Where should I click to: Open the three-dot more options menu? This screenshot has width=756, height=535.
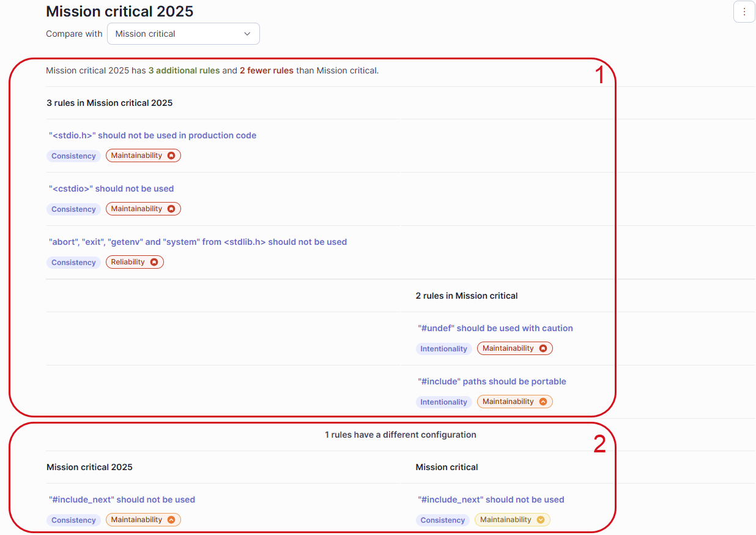coord(744,12)
